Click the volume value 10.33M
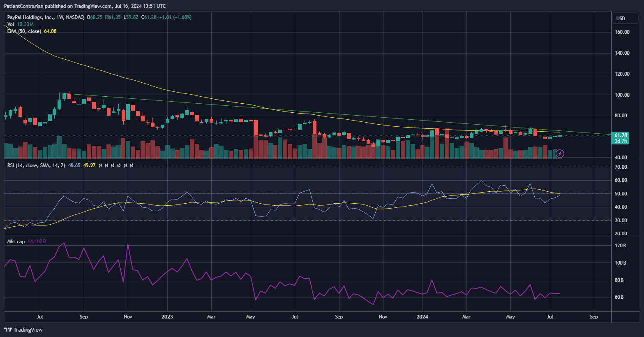This screenshot has height=337, width=644. (25, 24)
